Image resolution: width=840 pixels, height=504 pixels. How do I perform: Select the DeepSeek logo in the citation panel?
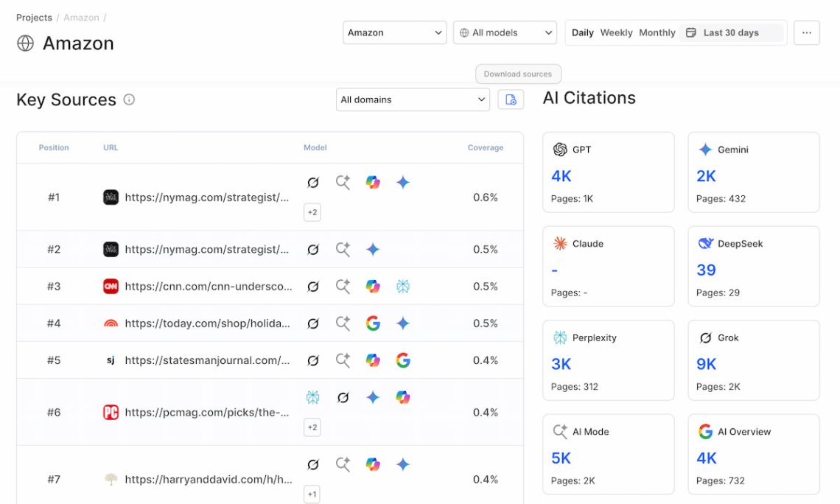point(703,243)
